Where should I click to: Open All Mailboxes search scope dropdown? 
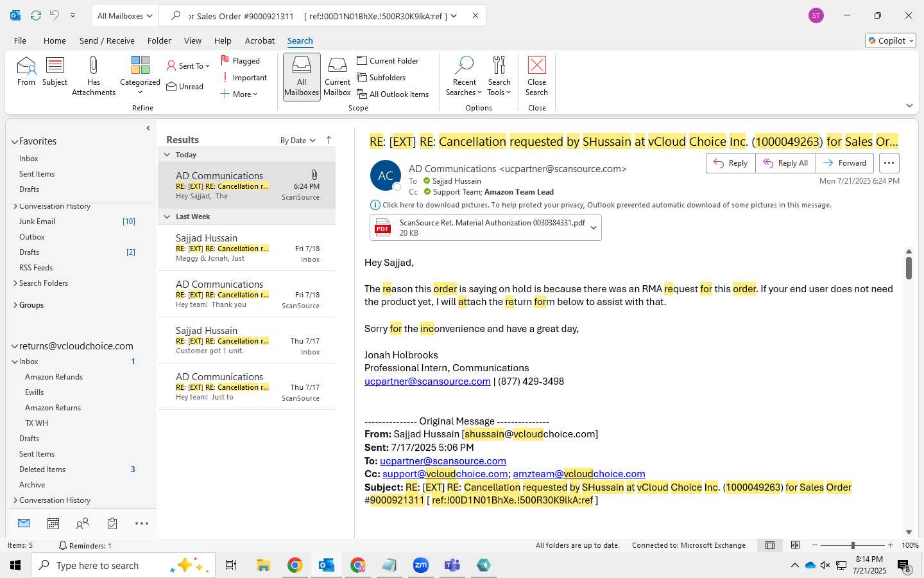click(124, 15)
